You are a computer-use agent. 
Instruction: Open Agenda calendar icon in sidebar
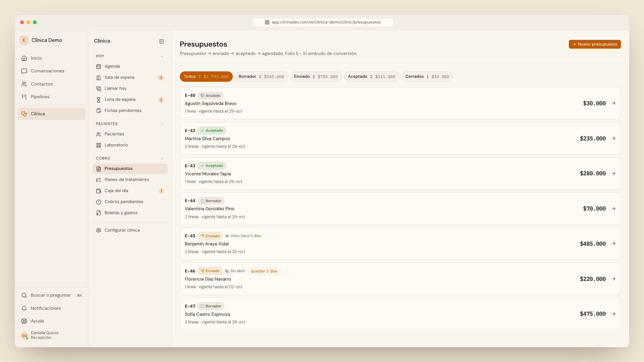coord(99,66)
